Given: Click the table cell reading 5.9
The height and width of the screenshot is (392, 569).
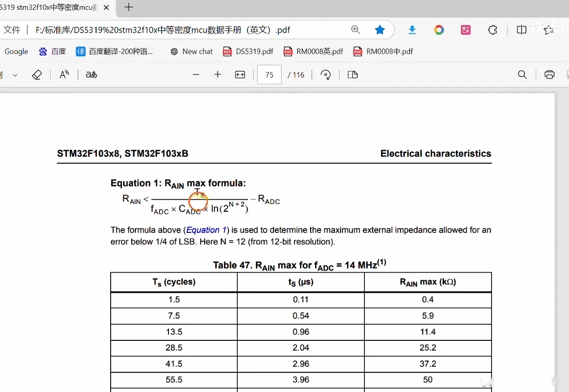Looking at the screenshot, I should (x=428, y=316).
